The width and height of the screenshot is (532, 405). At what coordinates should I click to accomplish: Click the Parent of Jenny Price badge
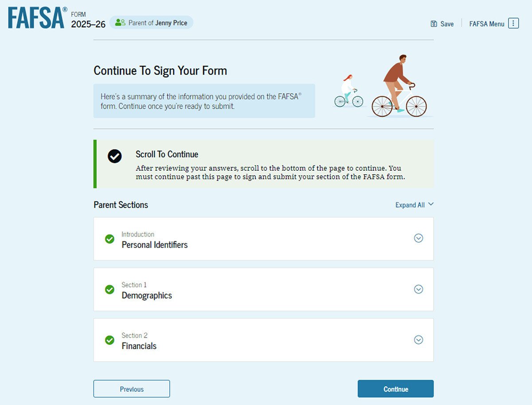click(151, 23)
